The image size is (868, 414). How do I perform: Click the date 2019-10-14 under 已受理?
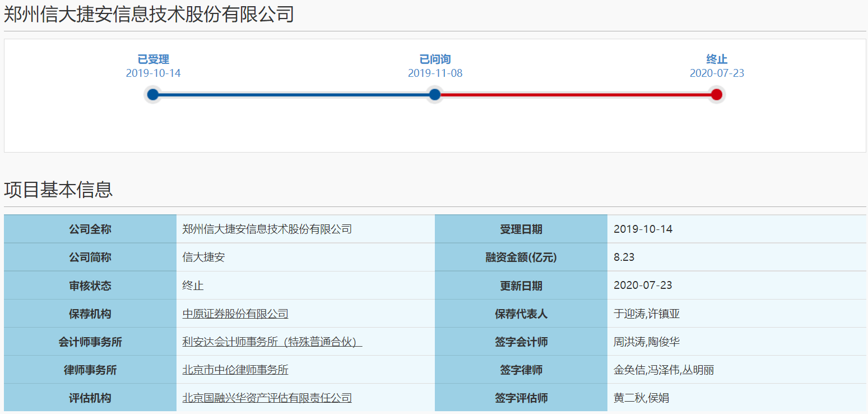click(x=153, y=73)
